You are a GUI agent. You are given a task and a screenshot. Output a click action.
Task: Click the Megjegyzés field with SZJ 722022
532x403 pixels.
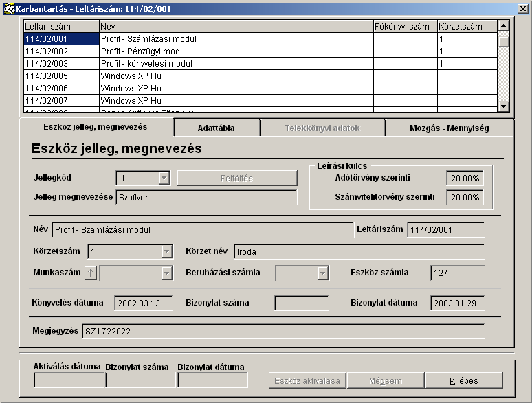[x=283, y=331]
